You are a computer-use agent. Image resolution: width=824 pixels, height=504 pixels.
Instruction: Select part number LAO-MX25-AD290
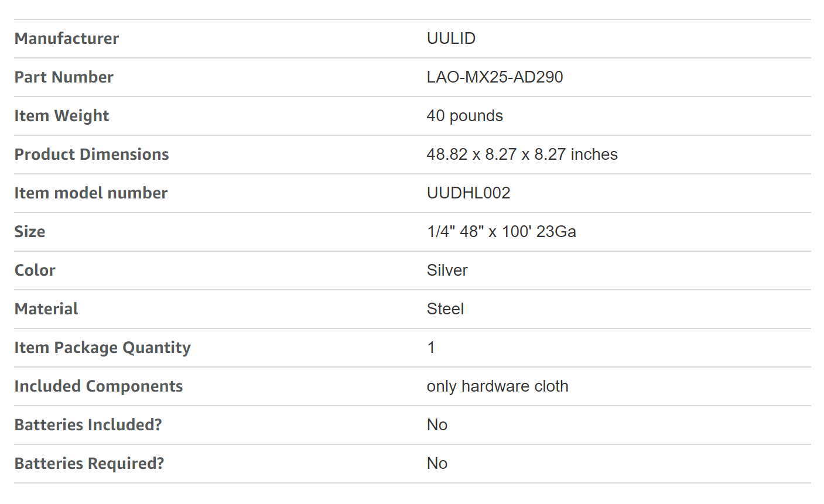coord(494,77)
